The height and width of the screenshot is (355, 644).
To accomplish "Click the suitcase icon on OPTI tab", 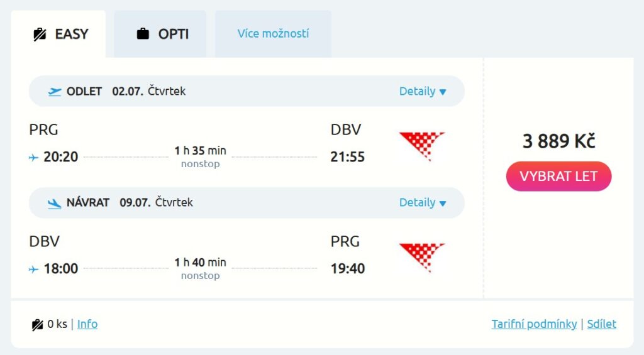I will click(143, 34).
